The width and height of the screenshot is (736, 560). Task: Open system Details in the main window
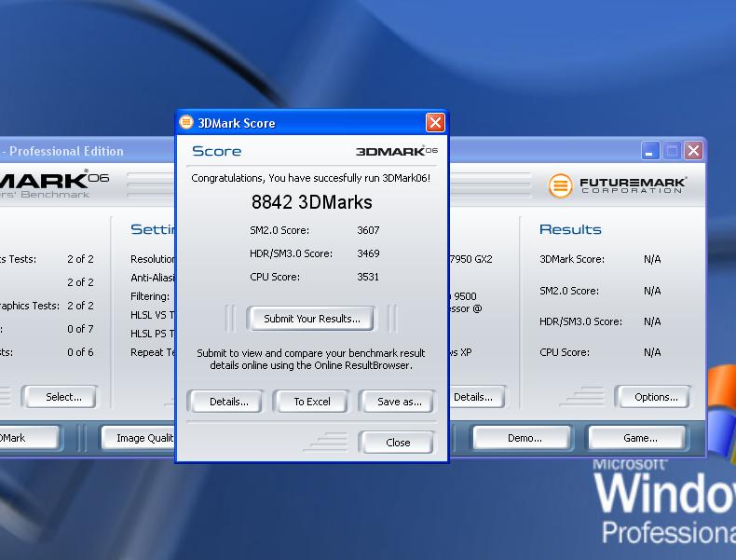tap(475, 397)
